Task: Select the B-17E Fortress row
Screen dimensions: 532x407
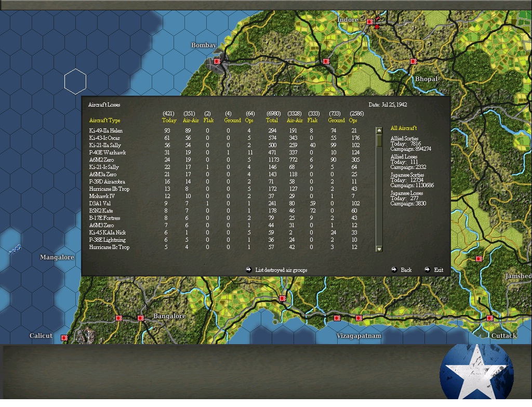Action: tap(224, 218)
